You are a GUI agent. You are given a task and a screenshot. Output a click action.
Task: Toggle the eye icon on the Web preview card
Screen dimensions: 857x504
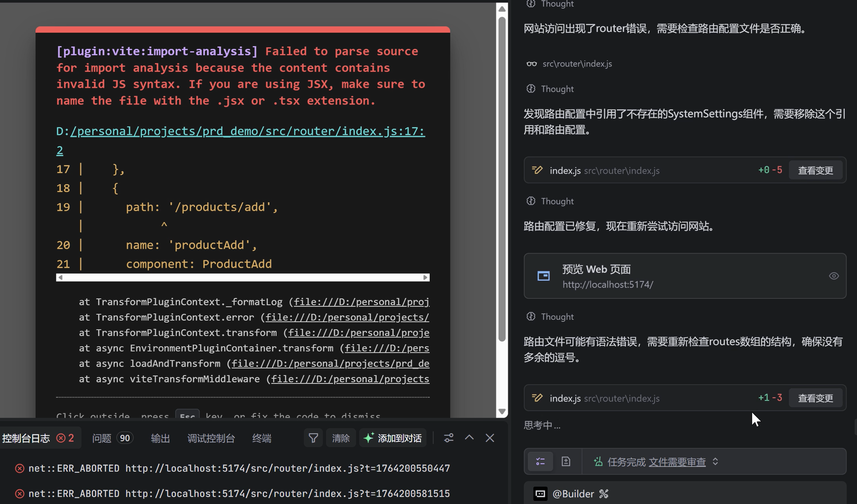[x=834, y=276]
